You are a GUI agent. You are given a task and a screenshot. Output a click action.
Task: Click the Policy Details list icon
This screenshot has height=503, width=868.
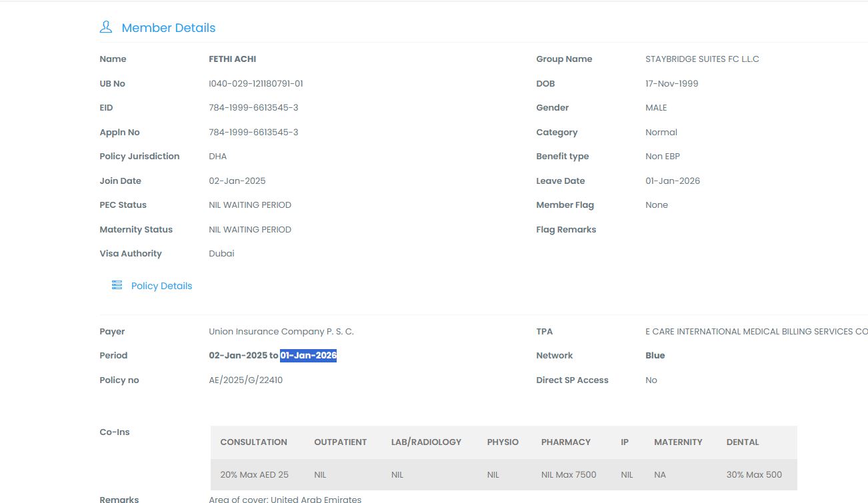pos(117,285)
